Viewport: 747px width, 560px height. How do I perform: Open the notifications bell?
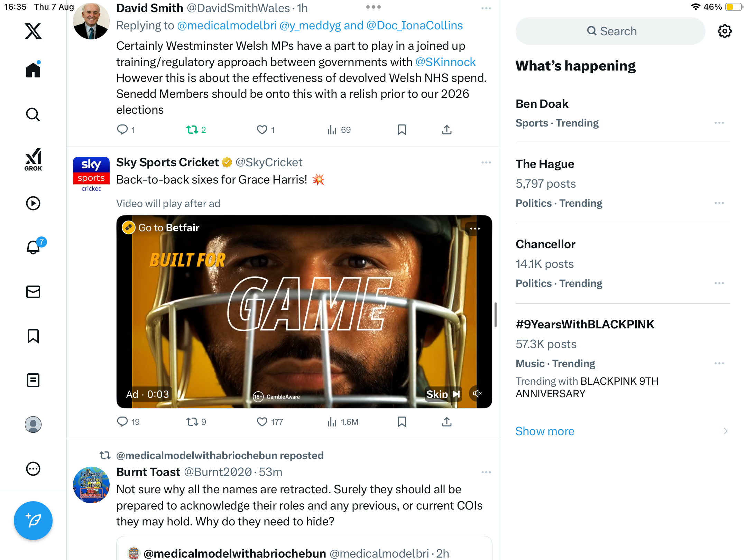click(33, 248)
